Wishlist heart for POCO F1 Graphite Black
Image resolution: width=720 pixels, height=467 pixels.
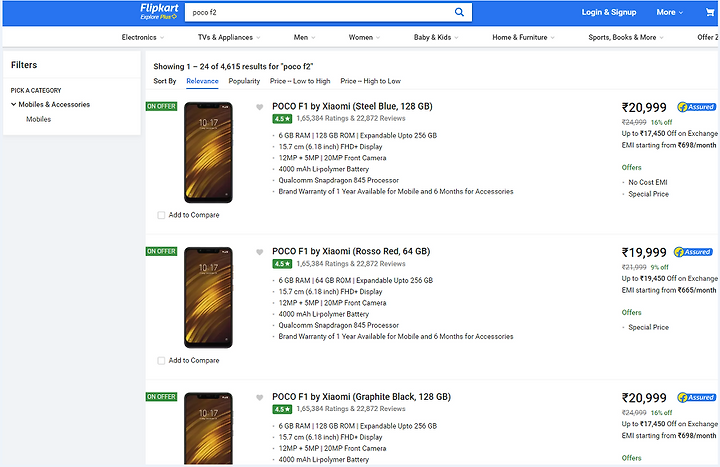(x=259, y=398)
